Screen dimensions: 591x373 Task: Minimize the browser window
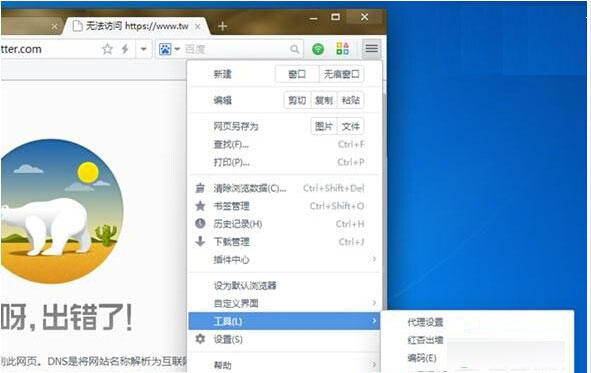tap(314, 18)
